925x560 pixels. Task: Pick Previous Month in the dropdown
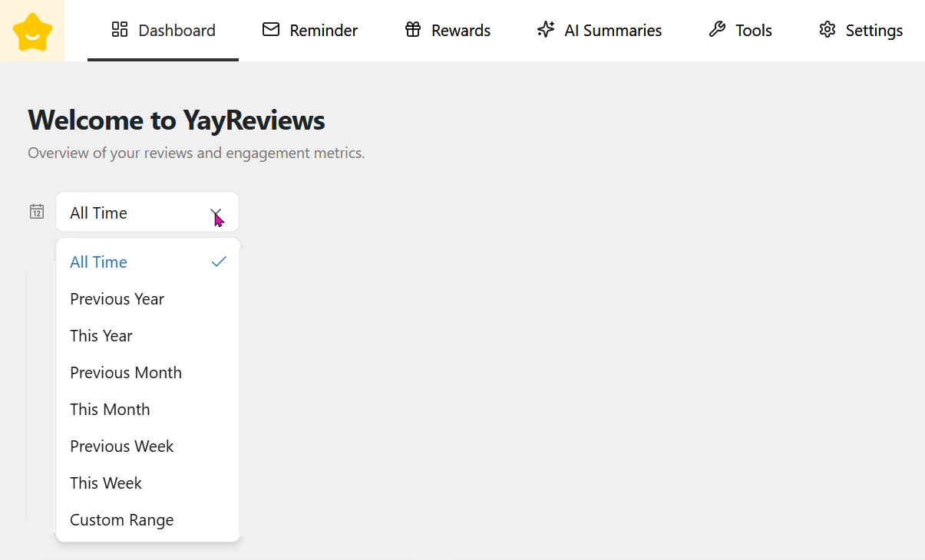coord(126,373)
